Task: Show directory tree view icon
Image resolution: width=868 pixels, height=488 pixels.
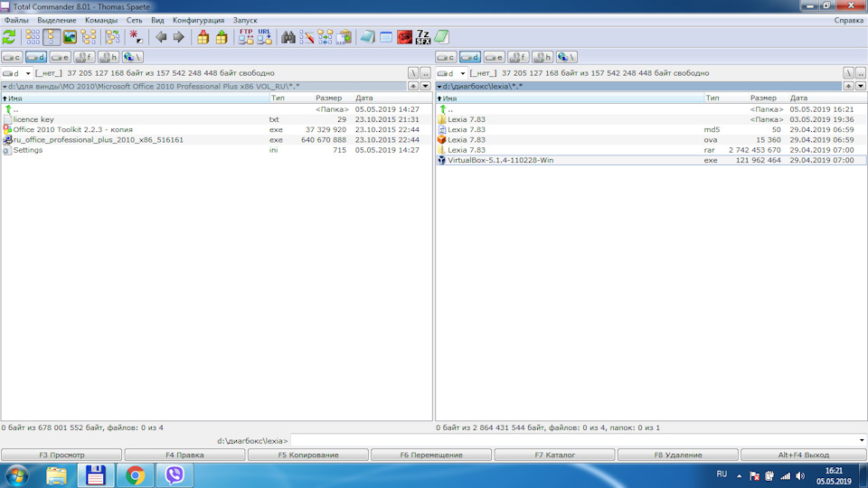Action: coord(89,37)
